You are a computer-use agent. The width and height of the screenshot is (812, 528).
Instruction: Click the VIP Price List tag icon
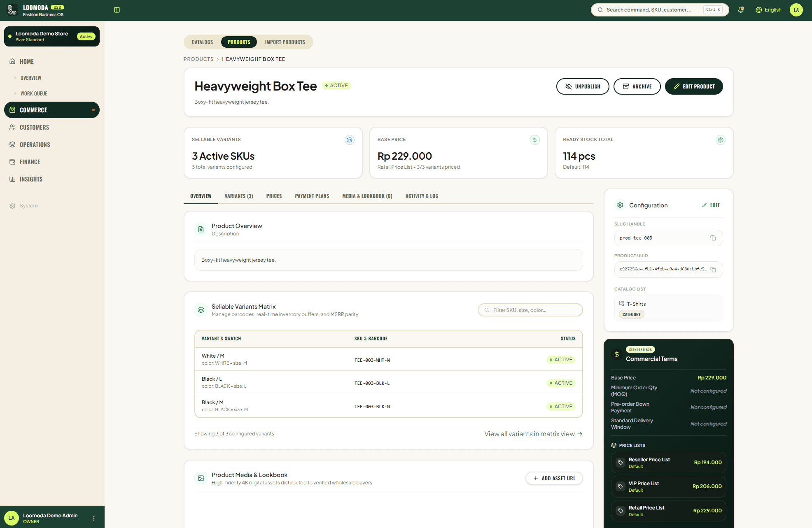click(x=621, y=486)
